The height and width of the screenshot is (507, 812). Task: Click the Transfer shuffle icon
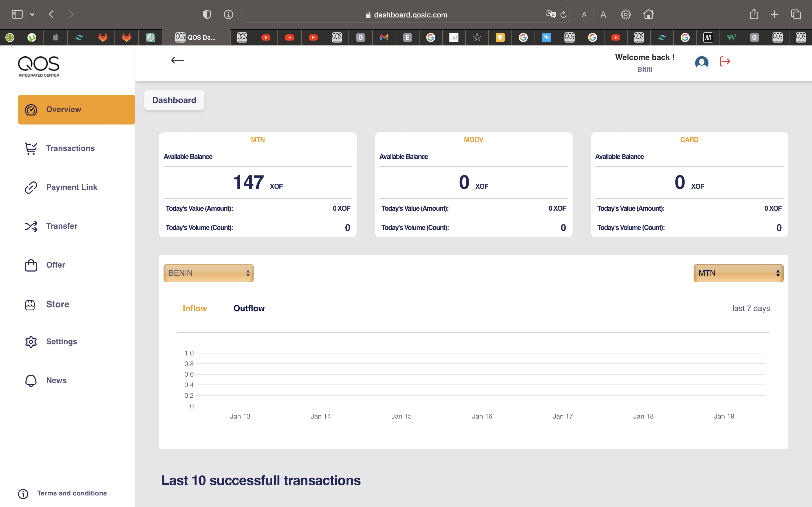[x=31, y=226]
